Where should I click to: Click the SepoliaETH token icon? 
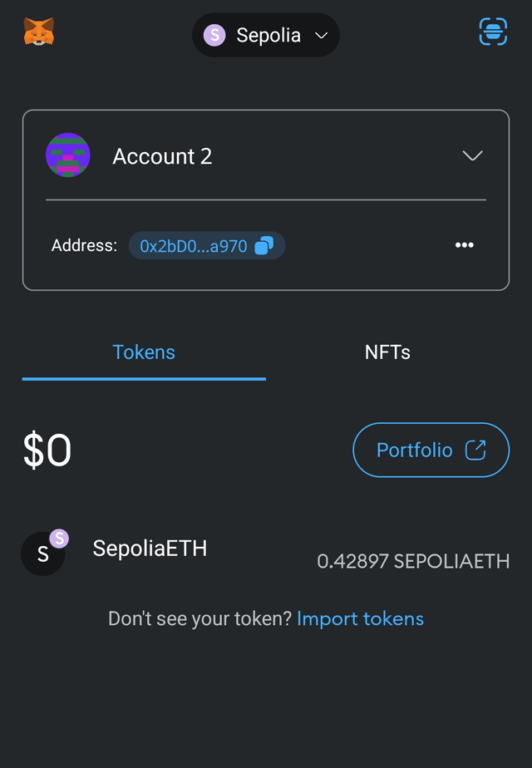point(43,554)
